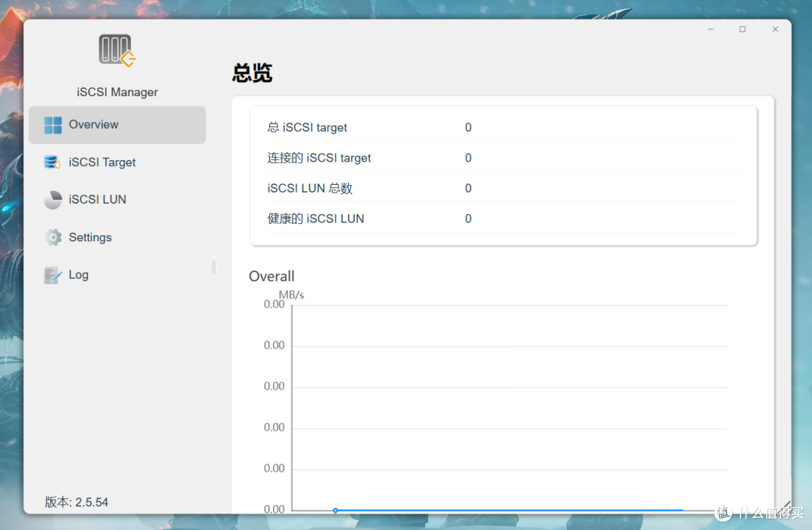The height and width of the screenshot is (530, 812).
Task: Click the Overview grid icon in sidebar
Action: click(53, 125)
